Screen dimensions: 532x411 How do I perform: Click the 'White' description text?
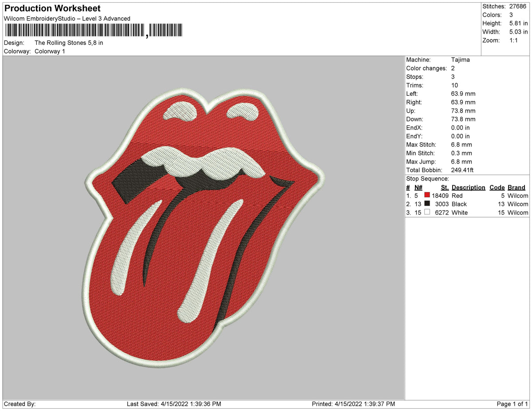tap(460, 212)
